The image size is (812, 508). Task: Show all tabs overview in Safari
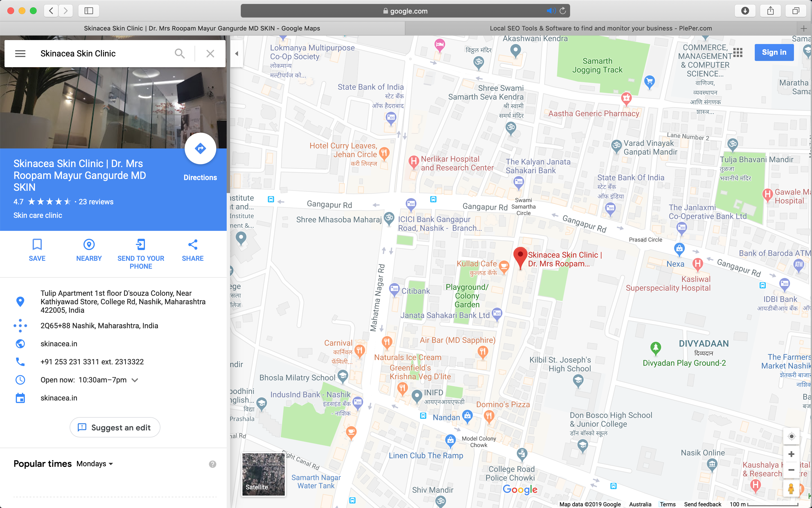(796, 11)
